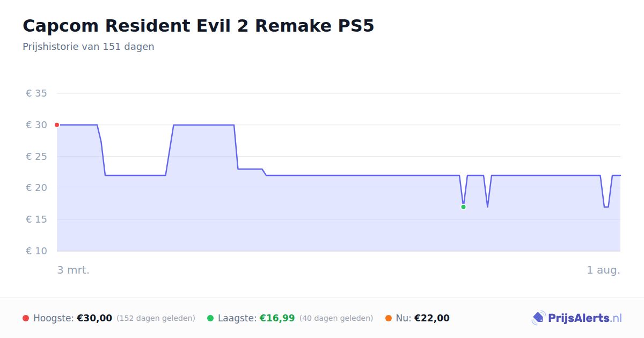Screen dimensions: 644x338
Task: Click the red highest-price dot on chart
Action: [x=57, y=125]
